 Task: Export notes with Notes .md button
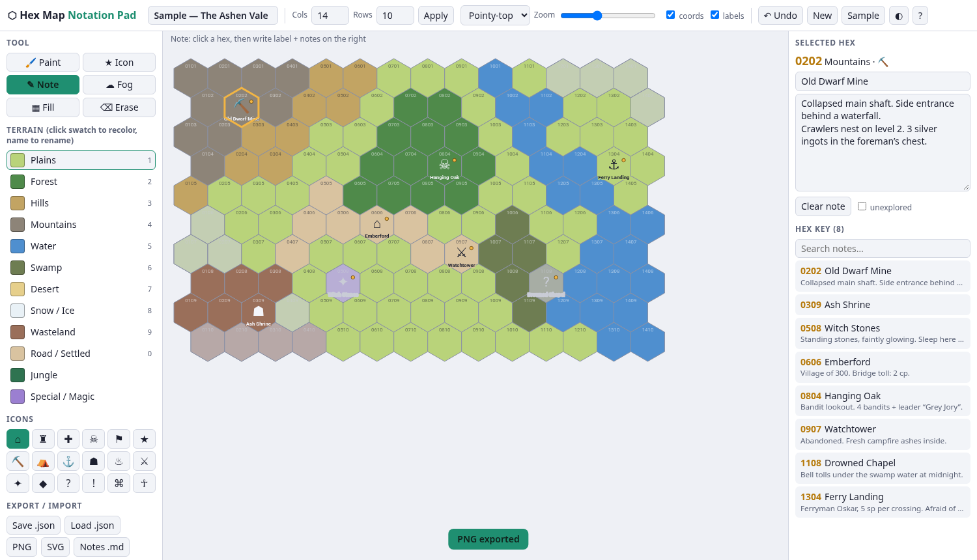pos(102,547)
